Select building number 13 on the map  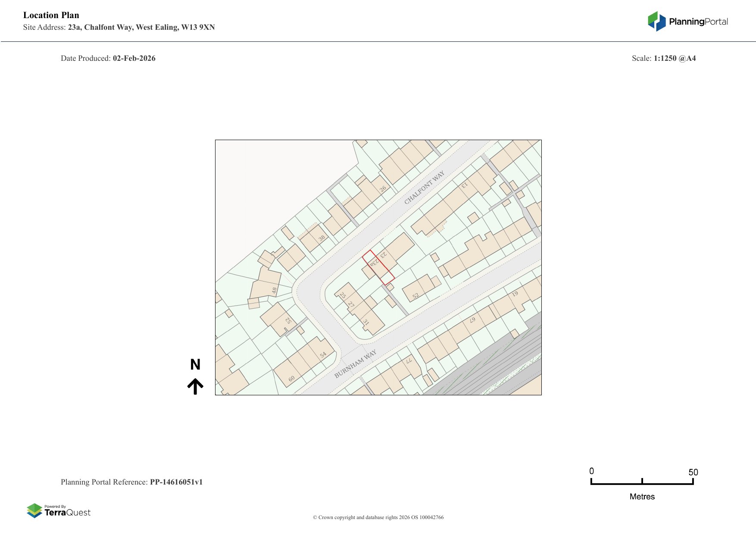click(x=464, y=185)
